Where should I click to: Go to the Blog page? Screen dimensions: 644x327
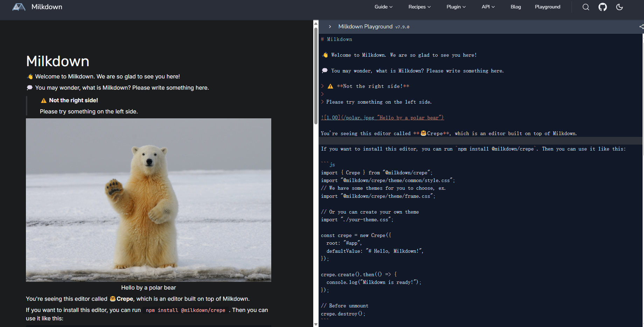point(516,7)
